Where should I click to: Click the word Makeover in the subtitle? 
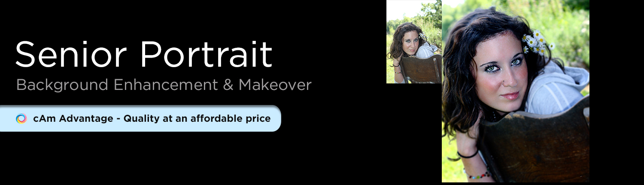coord(275,85)
